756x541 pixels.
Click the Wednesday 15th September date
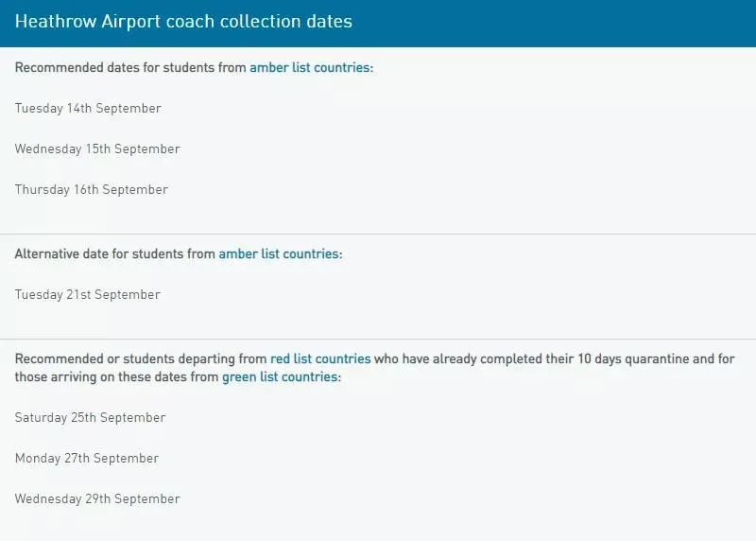point(97,149)
